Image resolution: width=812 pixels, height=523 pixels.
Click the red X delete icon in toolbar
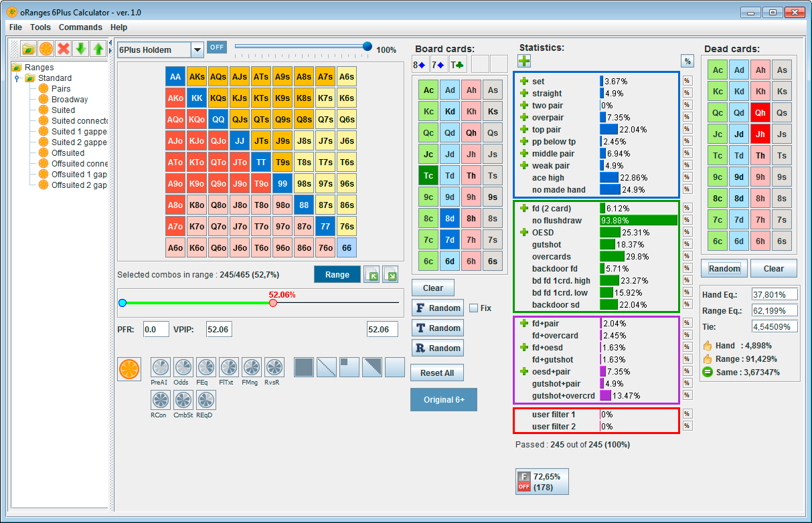tap(64, 48)
